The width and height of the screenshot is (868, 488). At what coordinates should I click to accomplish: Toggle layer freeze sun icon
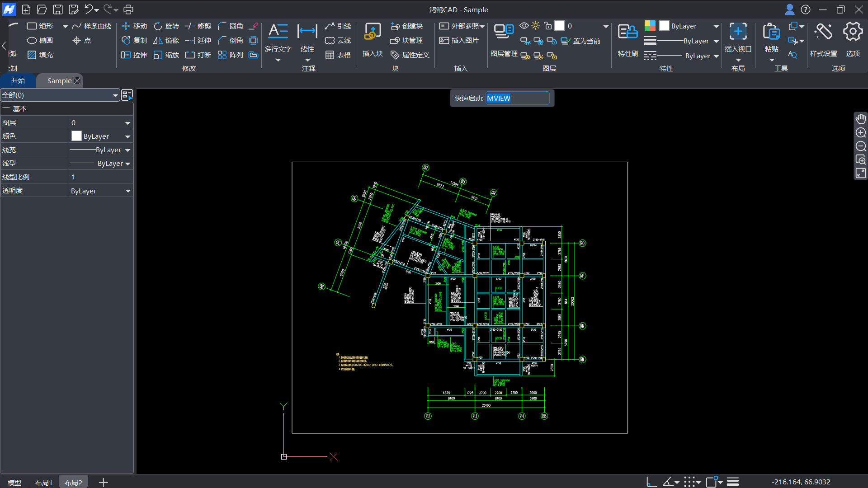pyautogui.click(x=536, y=26)
